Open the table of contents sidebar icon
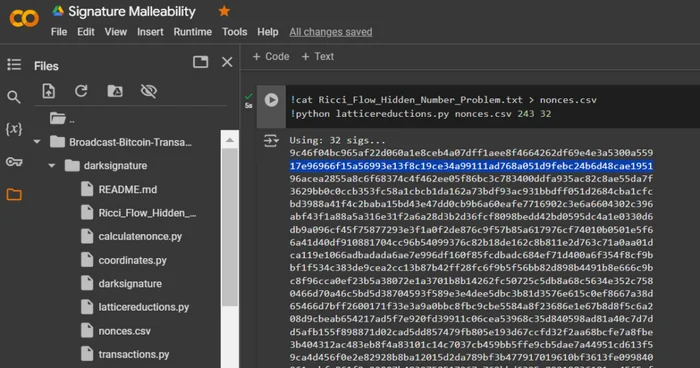Image resolution: width=700 pixels, height=368 pixels. pos(14,65)
